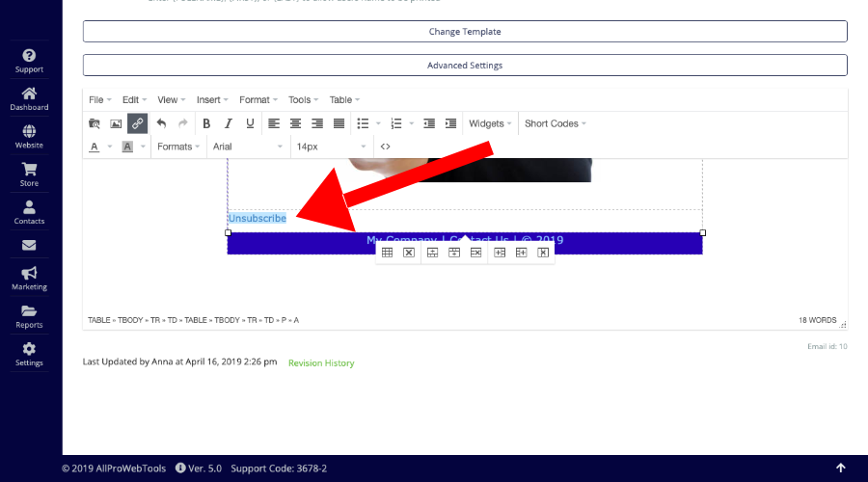This screenshot has width=868, height=482.
Task: Open the source code view icon
Action: [x=385, y=147]
